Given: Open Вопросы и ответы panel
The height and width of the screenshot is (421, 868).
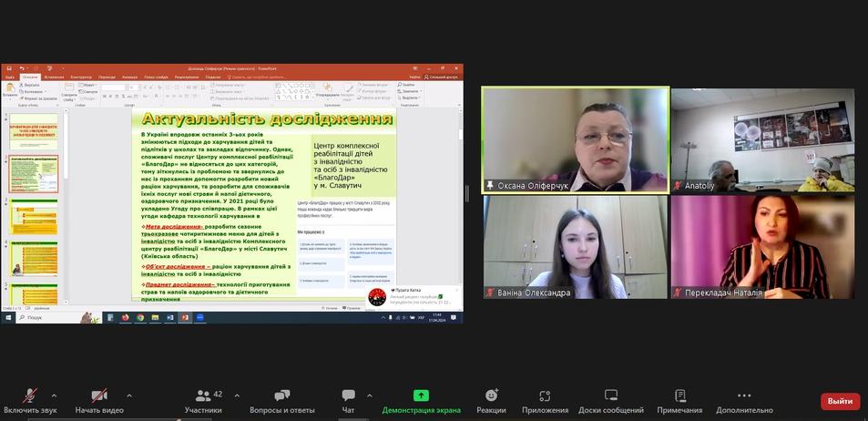Looking at the screenshot, I should pos(282,399).
